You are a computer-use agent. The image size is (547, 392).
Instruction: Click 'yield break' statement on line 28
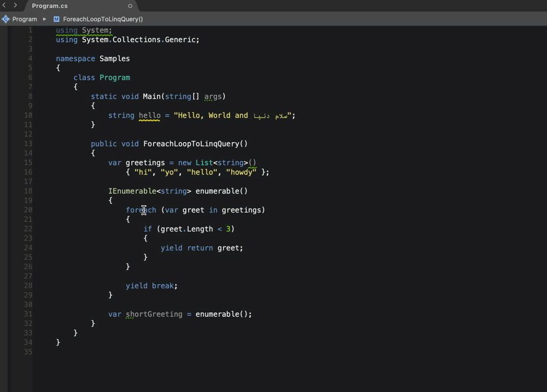151,285
